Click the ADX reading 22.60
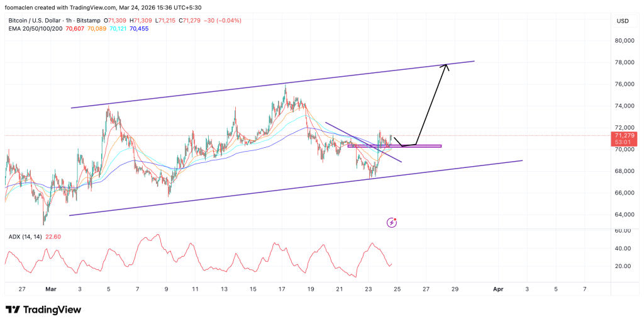Image resolution: width=644 pixels, height=324 pixels. pyautogui.click(x=51, y=237)
